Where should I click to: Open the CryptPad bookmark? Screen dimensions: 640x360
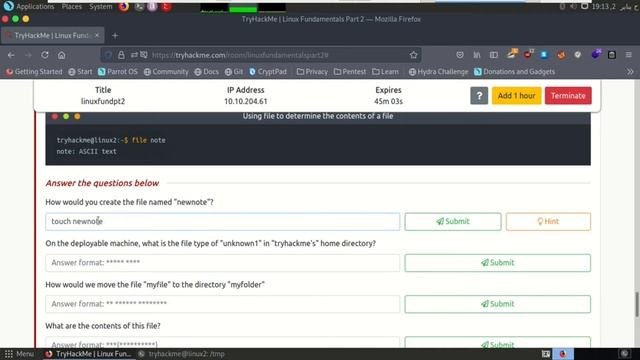click(268, 72)
